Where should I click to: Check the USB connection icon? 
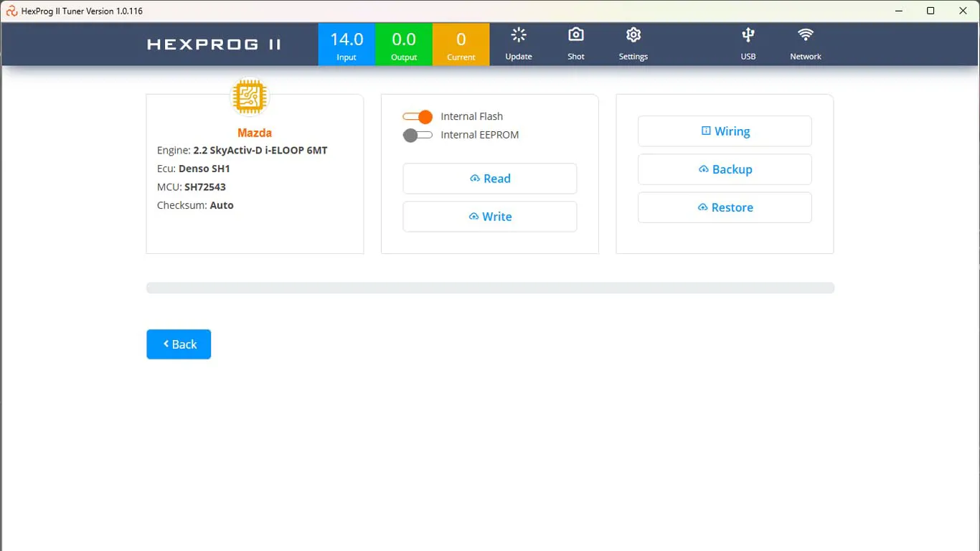click(x=748, y=35)
